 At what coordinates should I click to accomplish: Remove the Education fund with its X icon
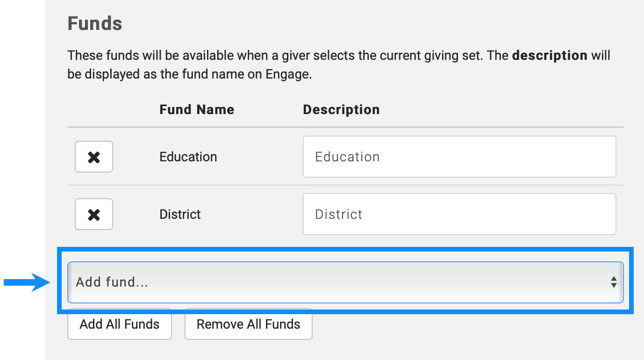94,157
